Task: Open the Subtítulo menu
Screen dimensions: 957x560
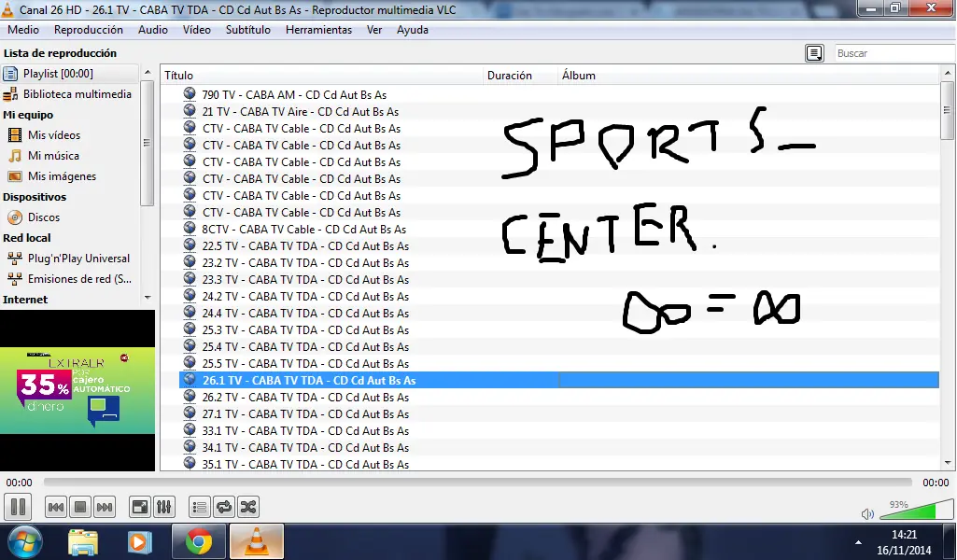Action: [247, 30]
